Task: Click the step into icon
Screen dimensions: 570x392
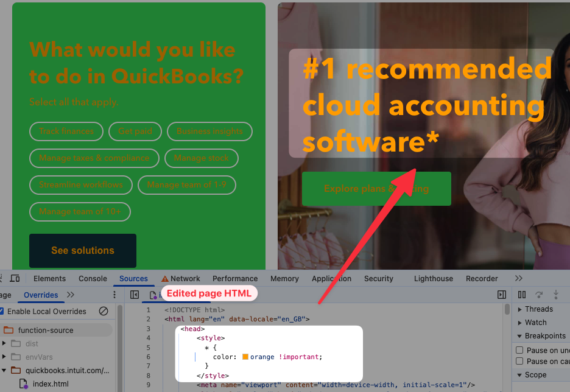Action: coord(555,295)
